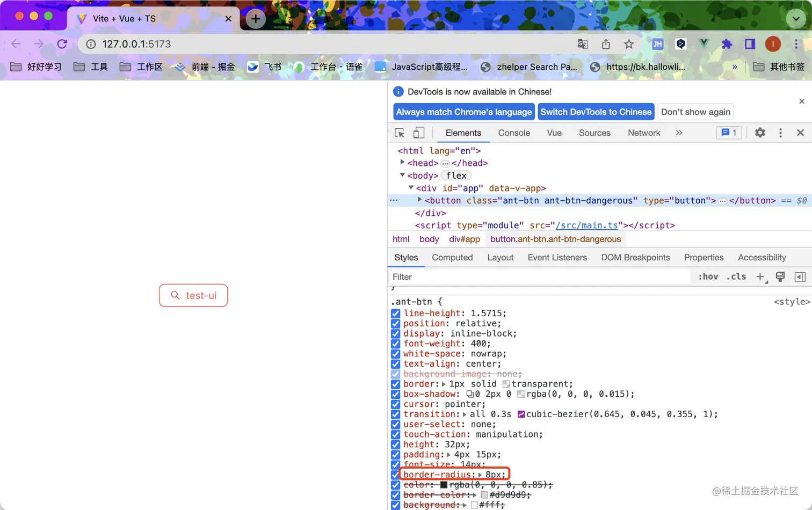The image size is (812, 510).
Task: Uncheck the white-space: nowrap checkbox
Action: coord(396,354)
